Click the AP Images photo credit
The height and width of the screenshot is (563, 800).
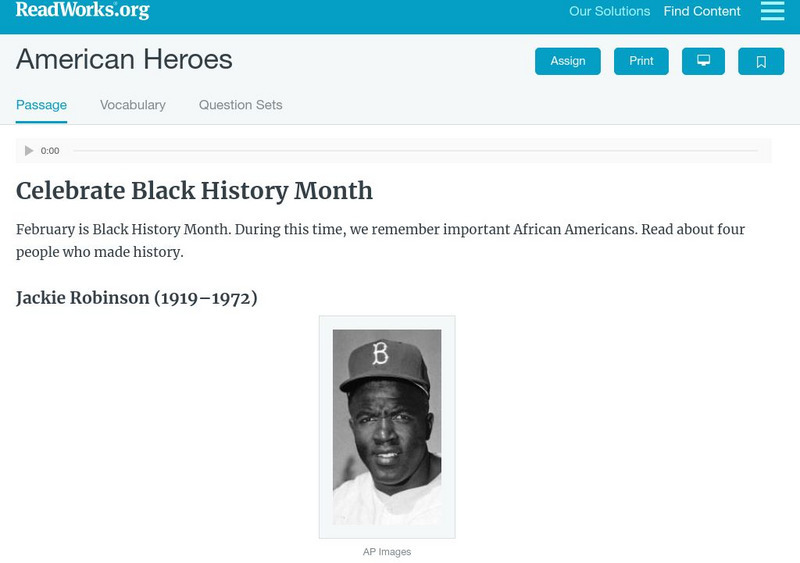tap(387, 552)
